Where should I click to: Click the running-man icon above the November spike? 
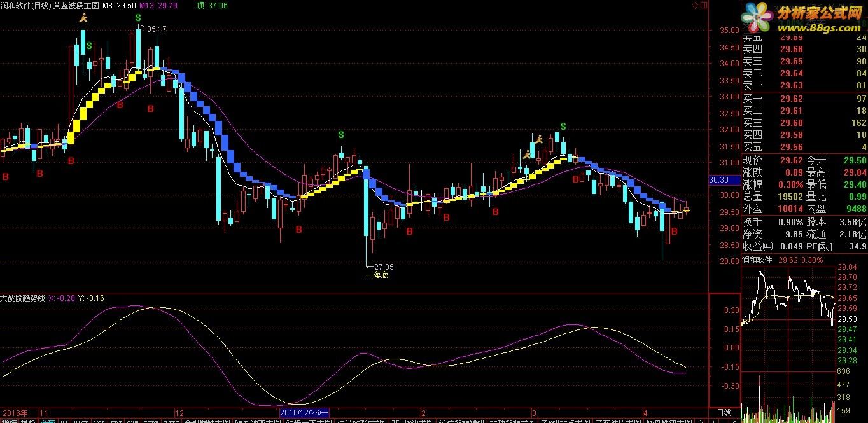pos(83,18)
